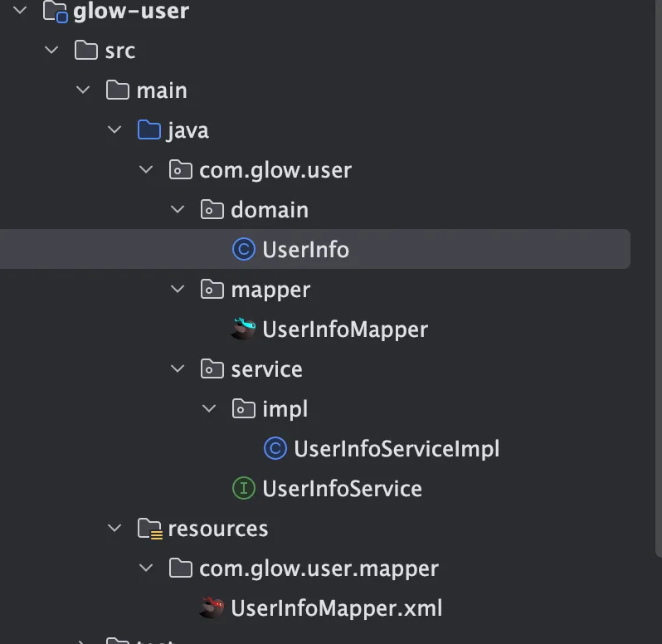Click the domain package icon
662x644 pixels.
click(x=212, y=210)
